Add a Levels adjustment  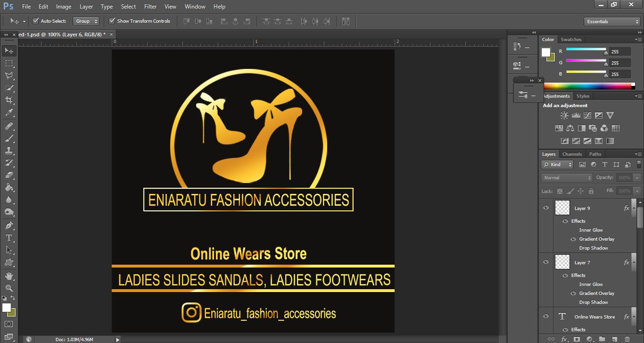576,115
